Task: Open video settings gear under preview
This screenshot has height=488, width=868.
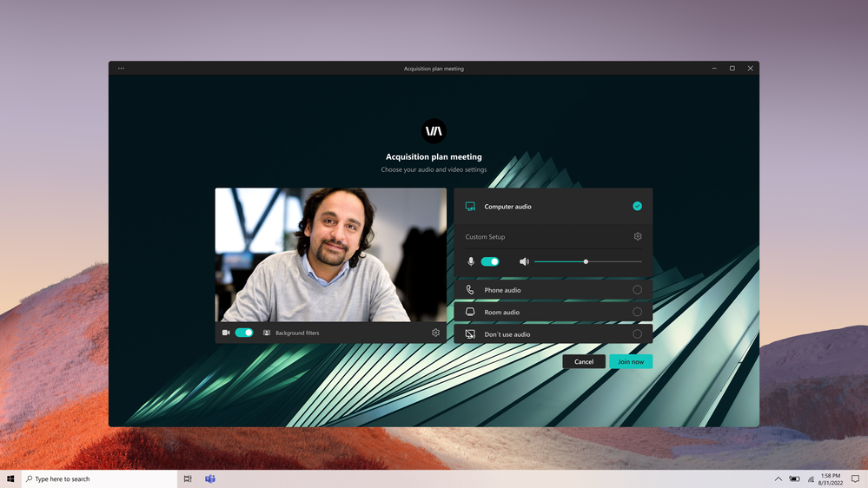Action: [x=435, y=333]
